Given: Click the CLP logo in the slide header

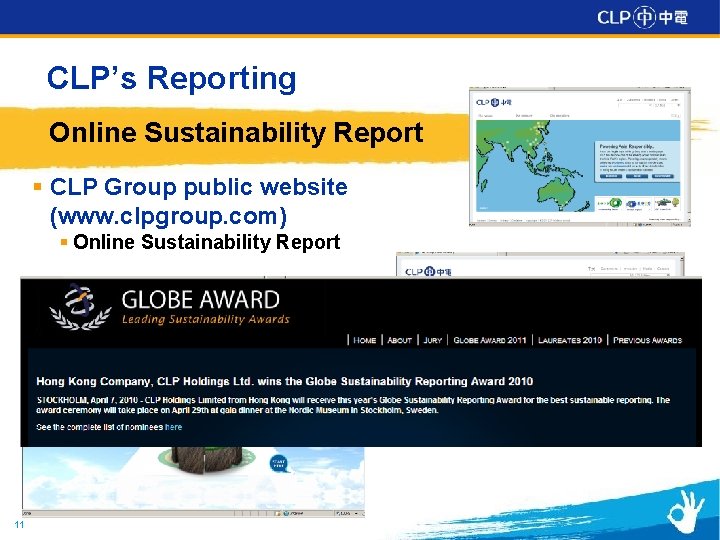Looking at the screenshot, I should point(642,17).
